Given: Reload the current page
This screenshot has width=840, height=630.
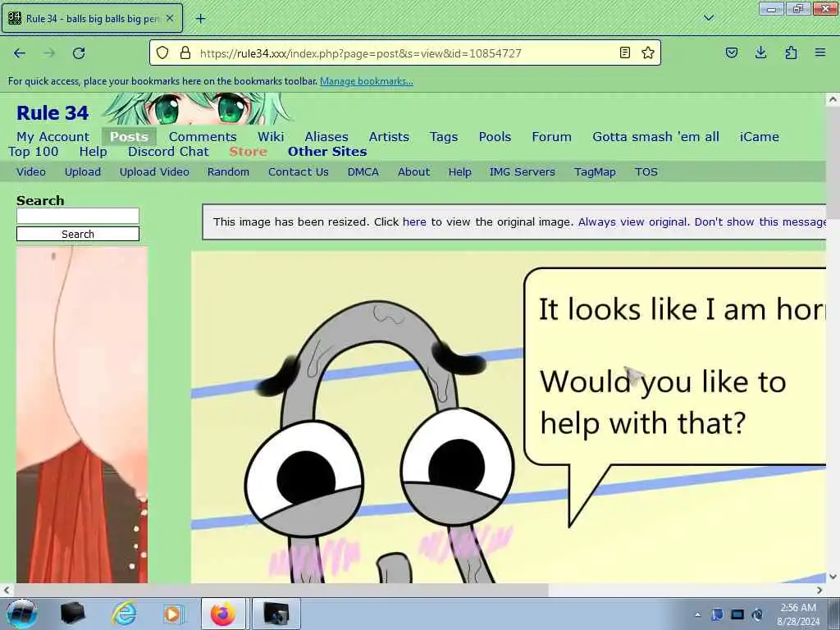Looking at the screenshot, I should click(x=79, y=53).
